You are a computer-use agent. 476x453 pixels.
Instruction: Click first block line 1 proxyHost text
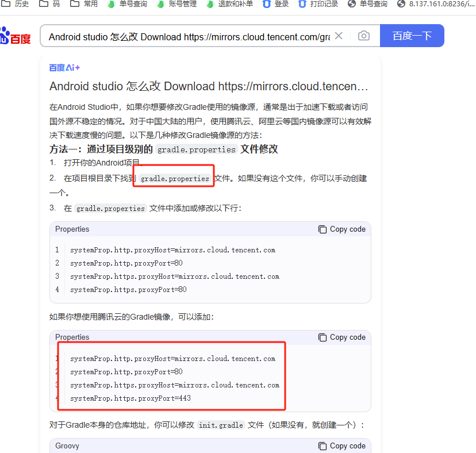pos(172,250)
